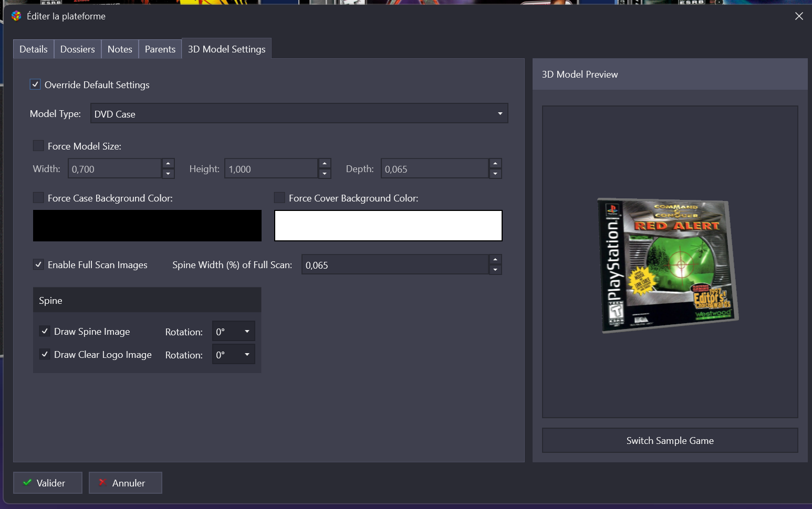Click the Red Alert 3D model preview
The image size is (812, 509).
point(668,265)
